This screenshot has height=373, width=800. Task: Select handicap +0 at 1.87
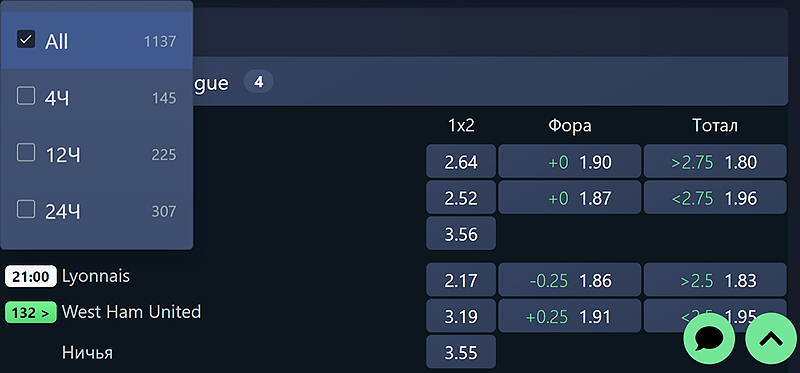[x=569, y=197]
